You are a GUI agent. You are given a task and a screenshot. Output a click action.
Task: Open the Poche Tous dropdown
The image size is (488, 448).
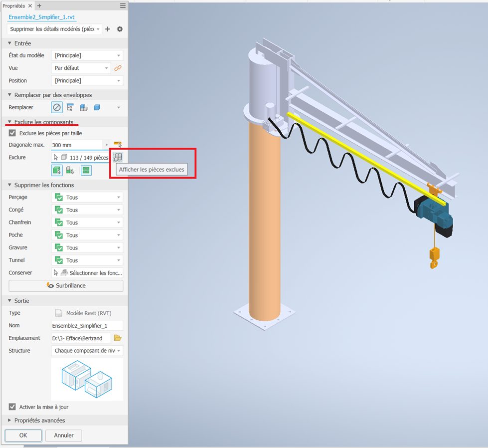coord(87,235)
